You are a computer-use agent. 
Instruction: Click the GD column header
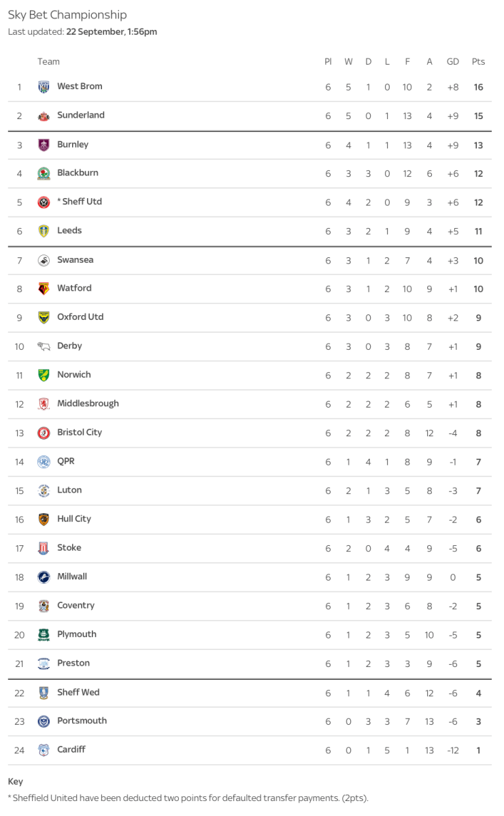click(x=452, y=62)
